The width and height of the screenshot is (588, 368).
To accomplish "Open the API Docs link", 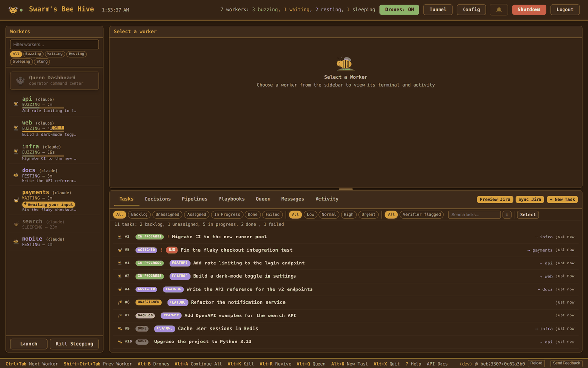I will (x=437, y=364).
